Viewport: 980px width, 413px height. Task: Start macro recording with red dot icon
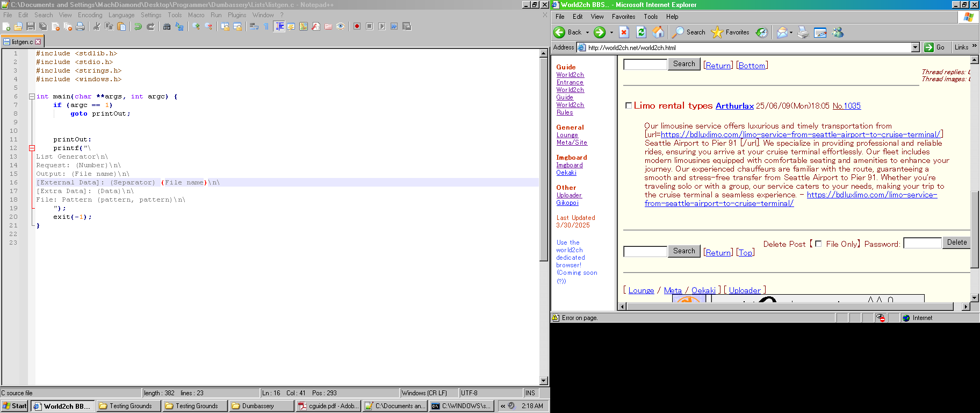[x=357, y=26]
